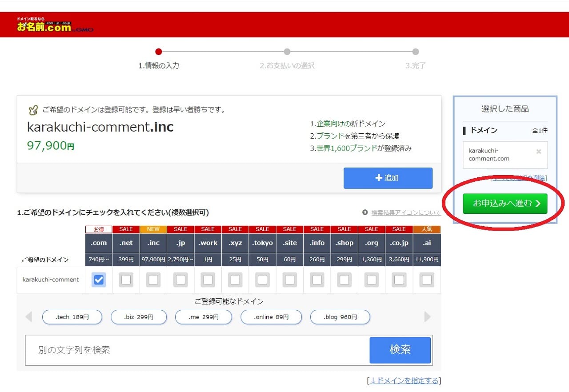
Task: Select the .ai domain checkbox
Action: click(427, 280)
